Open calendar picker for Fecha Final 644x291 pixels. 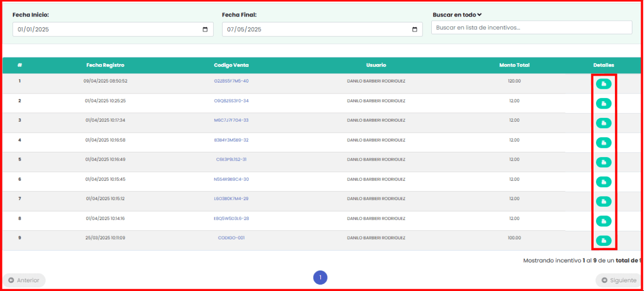click(x=414, y=30)
